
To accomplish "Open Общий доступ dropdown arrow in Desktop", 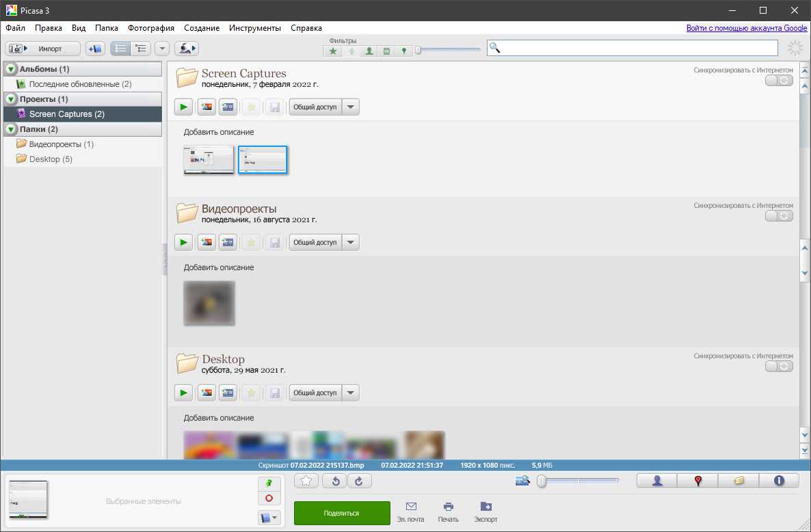I will pyautogui.click(x=350, y=393).
